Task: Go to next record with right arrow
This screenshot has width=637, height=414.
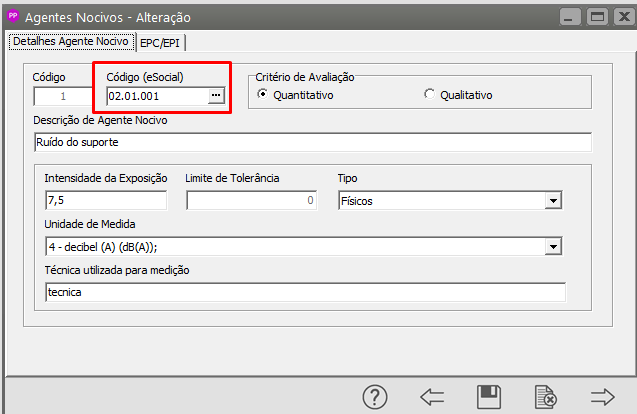Action: coord(603,397)
